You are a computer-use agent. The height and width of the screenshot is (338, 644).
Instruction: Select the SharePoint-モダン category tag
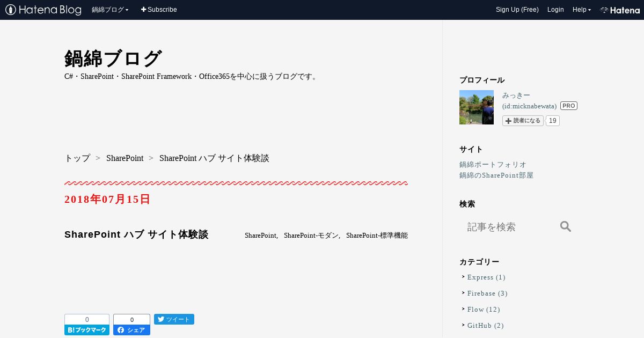point(311,236)
